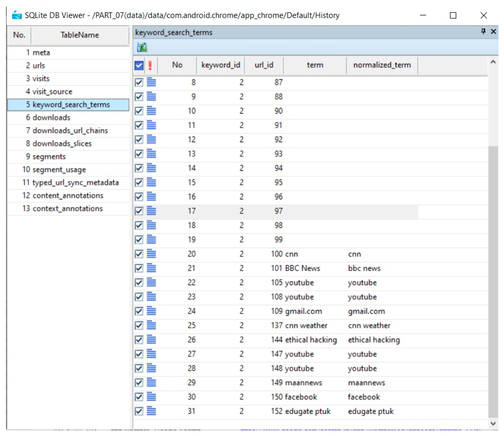Click the document icon for edugate ptuk row
Screen dimensions: 504x436
151,411
